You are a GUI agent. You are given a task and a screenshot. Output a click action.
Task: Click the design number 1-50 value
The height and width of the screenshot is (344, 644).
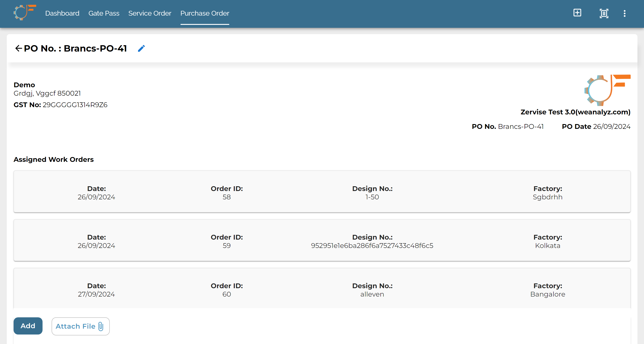pos(372,197)
